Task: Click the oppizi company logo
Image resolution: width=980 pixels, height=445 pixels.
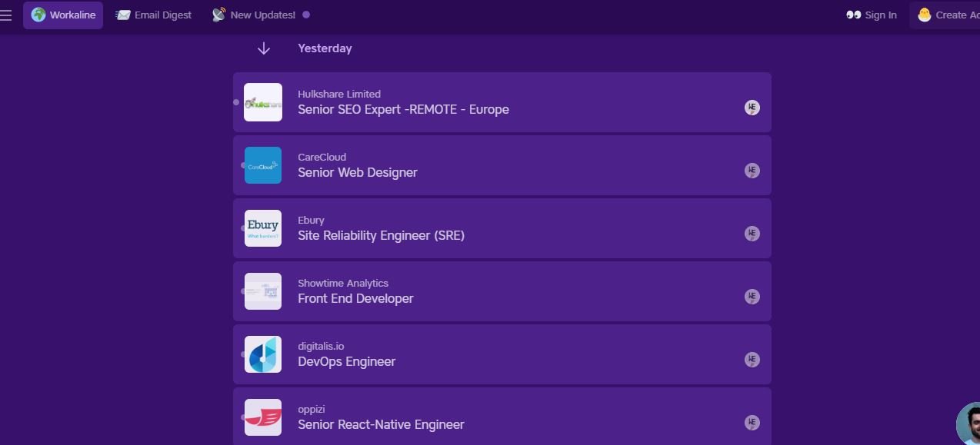Action: [x=263, y=417]
